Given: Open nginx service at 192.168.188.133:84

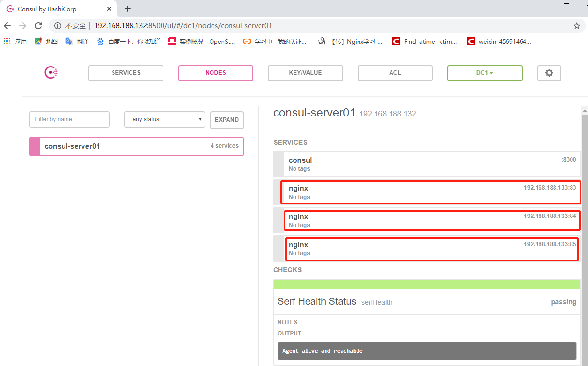Looking at the screenshot, I should [x=426, y=220].
